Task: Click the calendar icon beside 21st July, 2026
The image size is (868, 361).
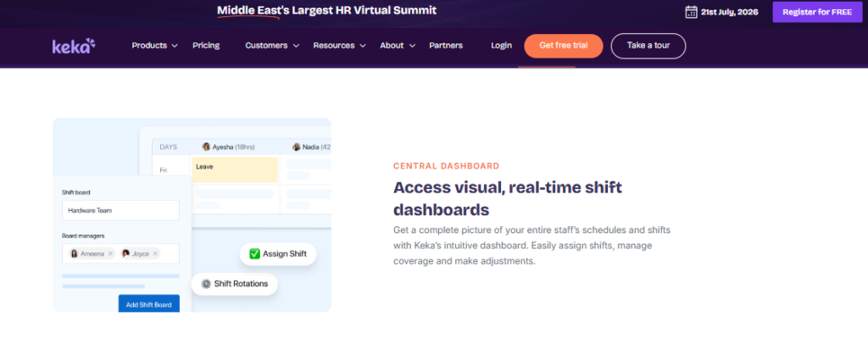Action: (x=691, y=12)
